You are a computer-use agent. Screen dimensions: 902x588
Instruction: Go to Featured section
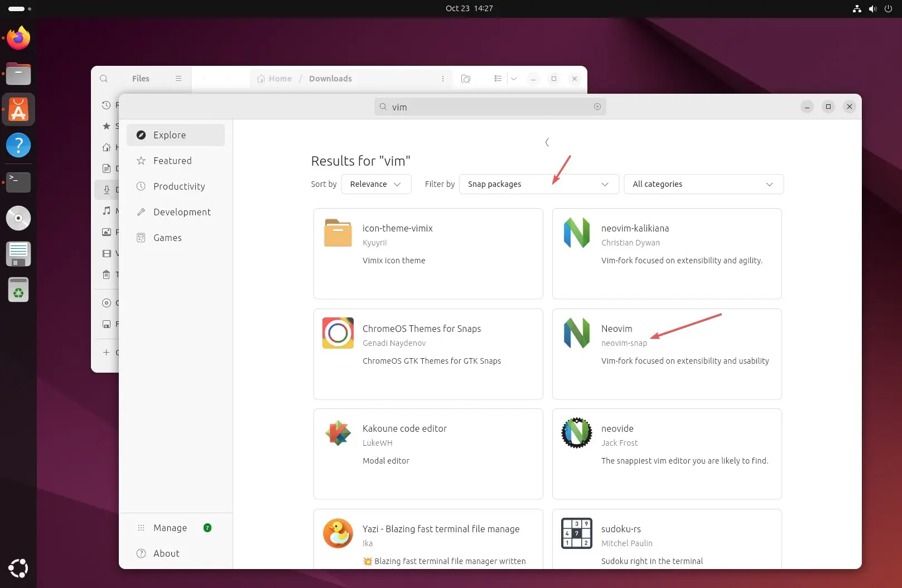click(176, 161)
